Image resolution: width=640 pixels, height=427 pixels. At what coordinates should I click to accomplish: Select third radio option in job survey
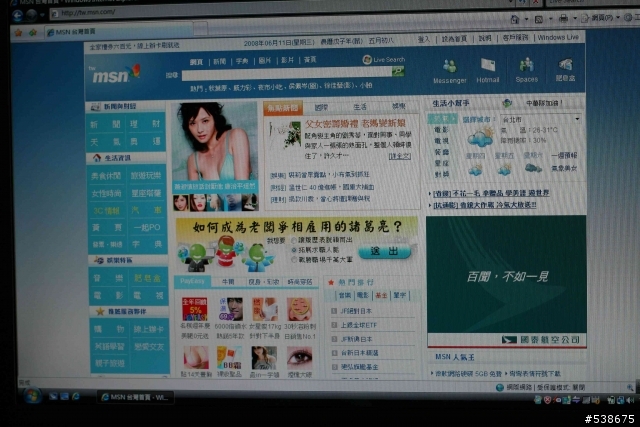[293, 260]
